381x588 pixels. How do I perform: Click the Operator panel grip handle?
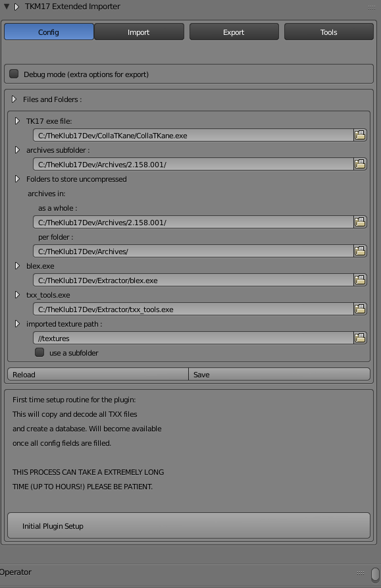point(361,573)
